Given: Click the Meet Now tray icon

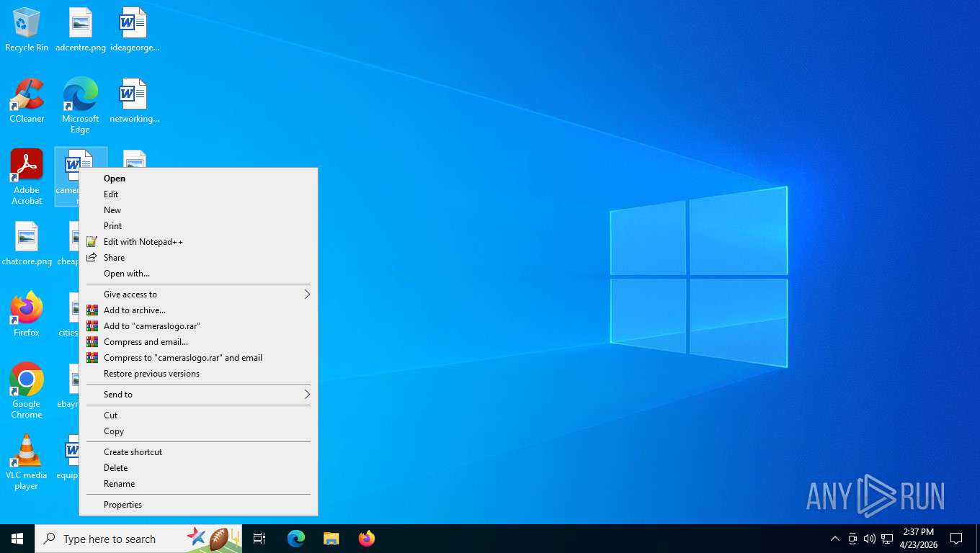Looking at the screenshot, I should tap(852, 539).
